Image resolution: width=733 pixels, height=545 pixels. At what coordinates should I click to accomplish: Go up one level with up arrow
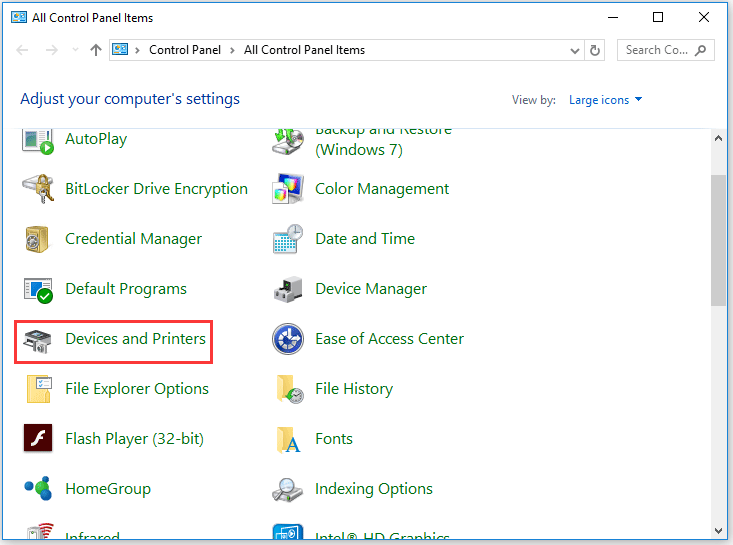pyautogui.click(x=96, y=50)
